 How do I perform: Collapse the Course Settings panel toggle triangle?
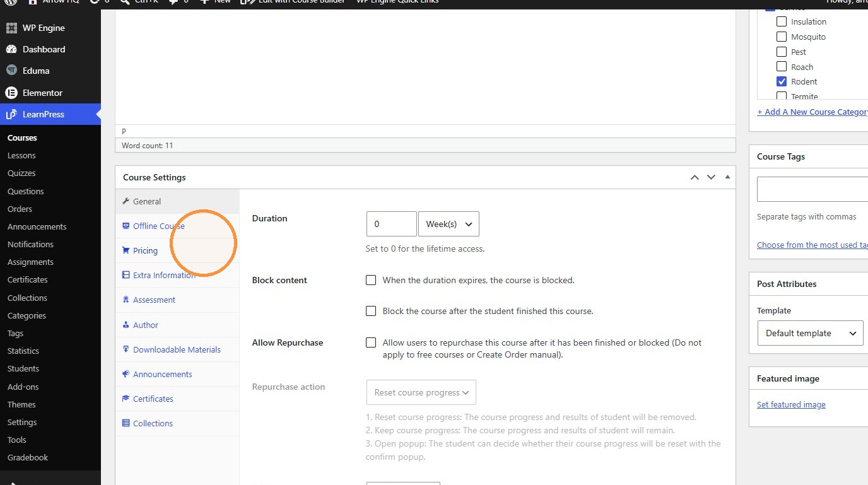(727, 177)
